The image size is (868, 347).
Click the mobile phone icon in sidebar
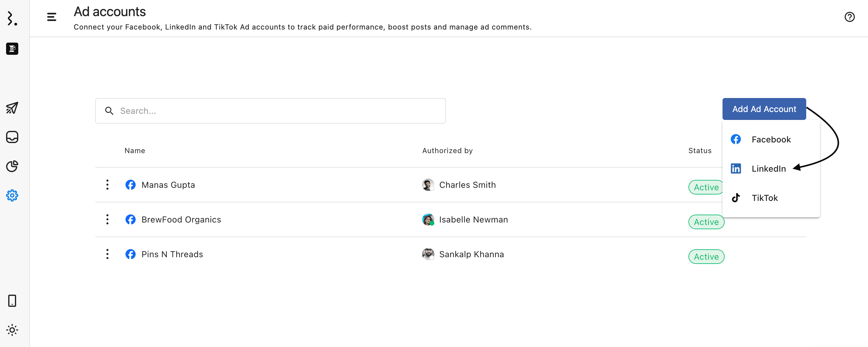pyautogui.click(x=12, y=300)
